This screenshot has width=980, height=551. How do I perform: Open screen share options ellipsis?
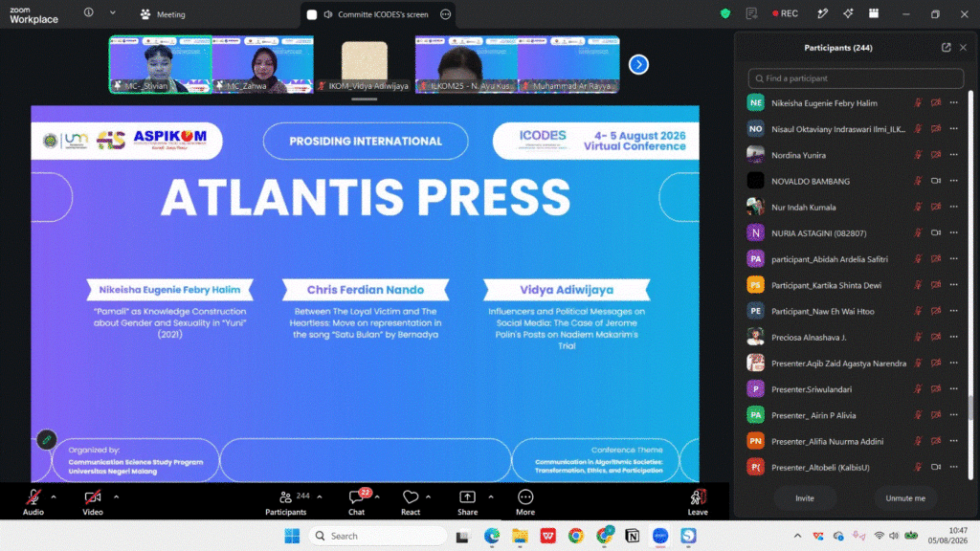click(446, 14)
